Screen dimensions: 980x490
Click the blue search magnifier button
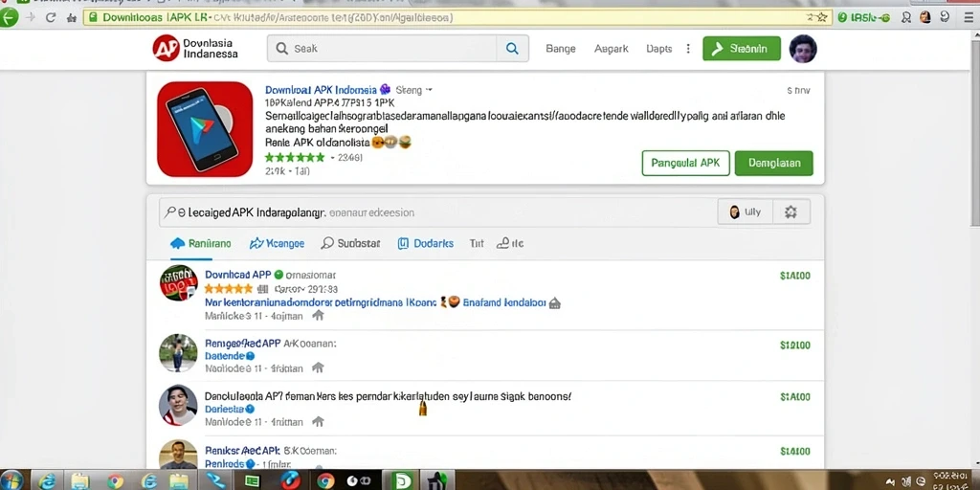tap(513, 48)
